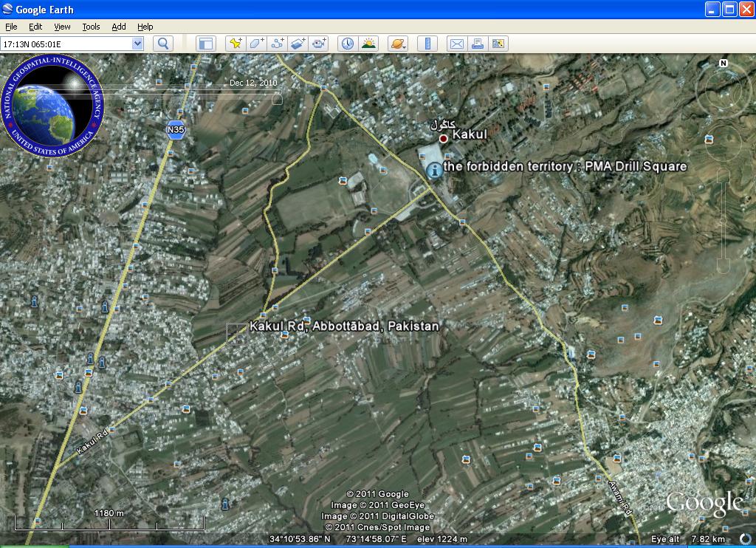Viewport: 756px width, 548px height.
Task: Open the planet switcher icon
Action: click(398, 44)
